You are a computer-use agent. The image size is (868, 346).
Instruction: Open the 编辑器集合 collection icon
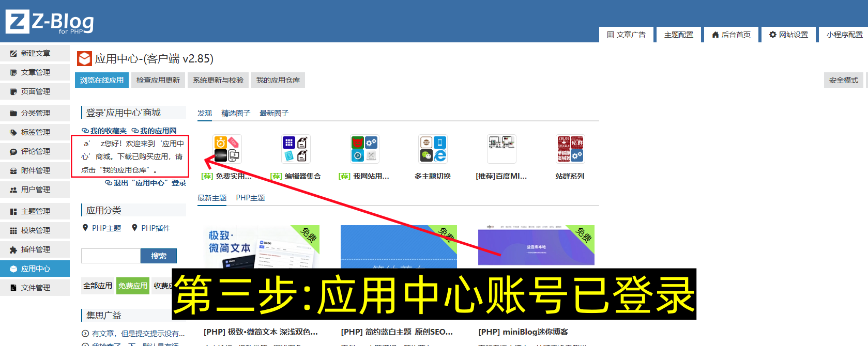coord(296,149)
